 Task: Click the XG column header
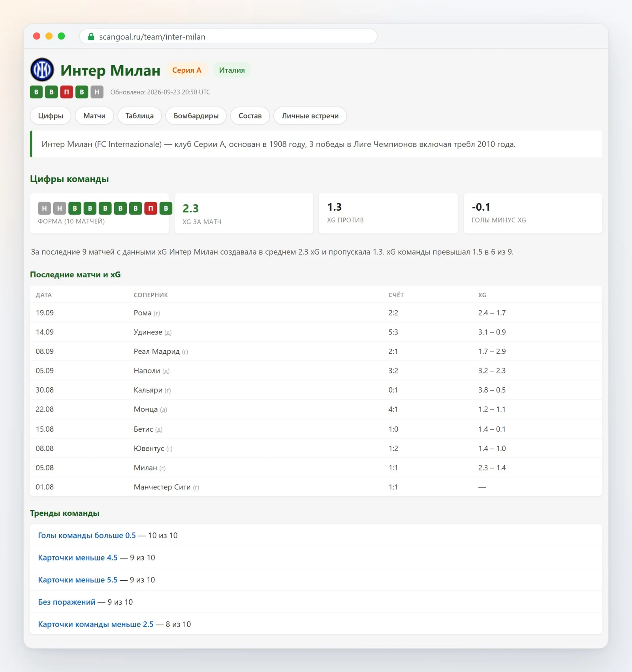click(x=482, y=295)
